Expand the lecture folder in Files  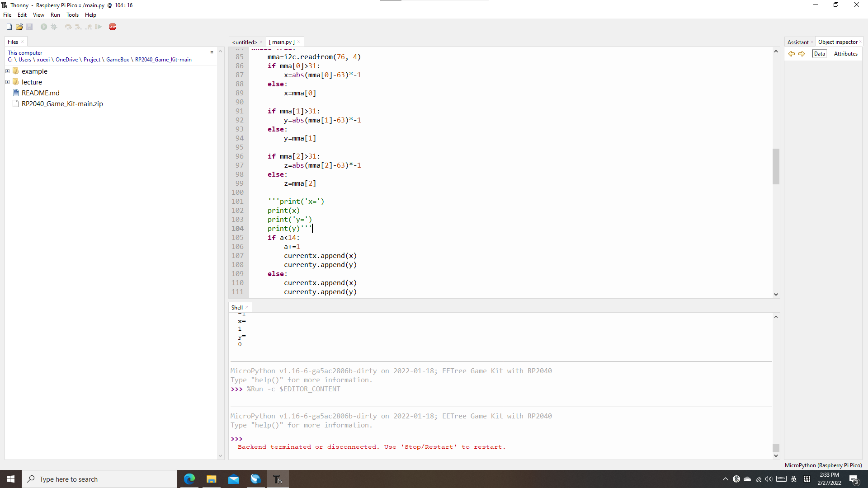tap(7, 82)
